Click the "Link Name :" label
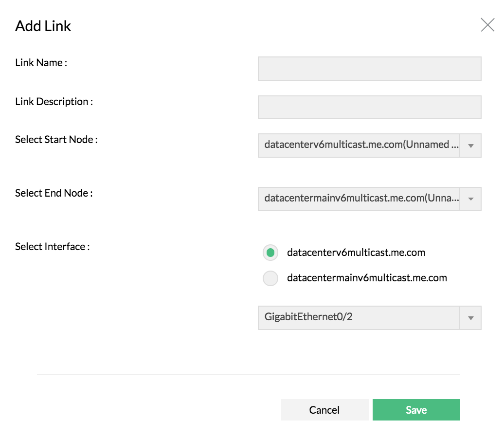The width and height of the screenshot is (504, 439). point(41,63)
